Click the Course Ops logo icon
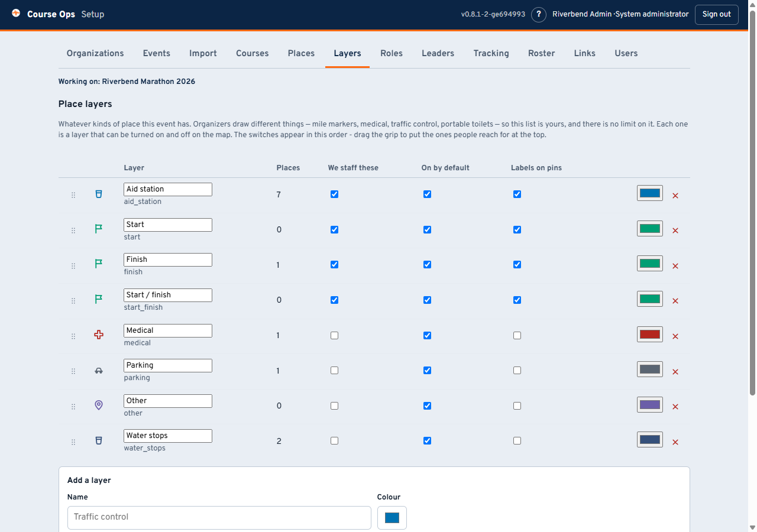 point(16,13)
